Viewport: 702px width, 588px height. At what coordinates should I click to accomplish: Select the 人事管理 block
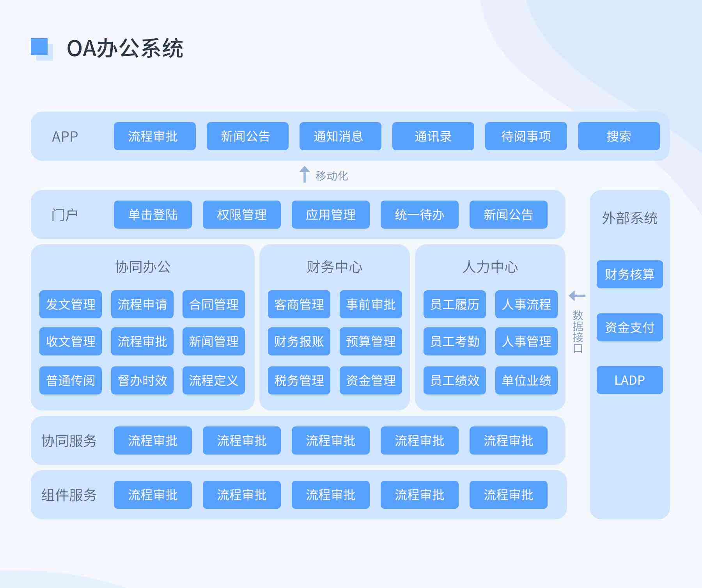coord(526,341)
